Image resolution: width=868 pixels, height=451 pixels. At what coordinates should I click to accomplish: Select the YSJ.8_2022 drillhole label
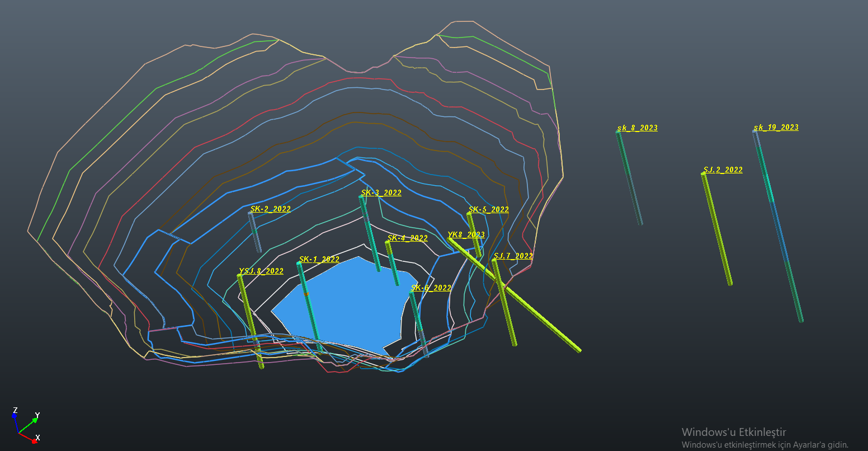tap(261, 271)
